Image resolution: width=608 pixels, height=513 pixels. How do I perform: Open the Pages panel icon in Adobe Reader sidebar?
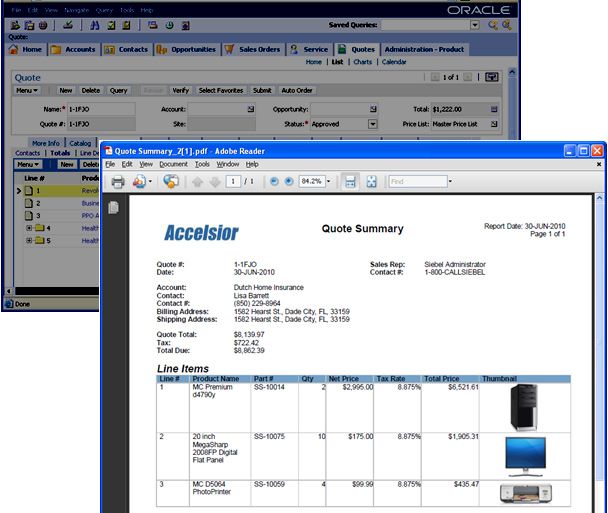[114, 207]
